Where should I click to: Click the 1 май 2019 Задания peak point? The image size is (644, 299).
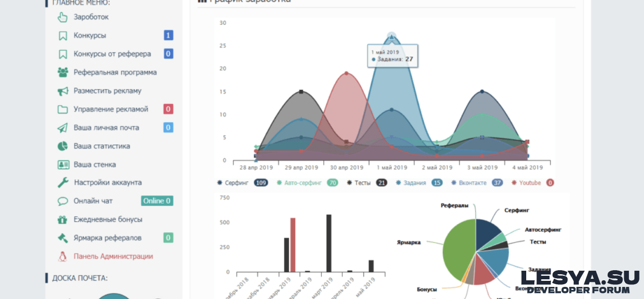391,37
